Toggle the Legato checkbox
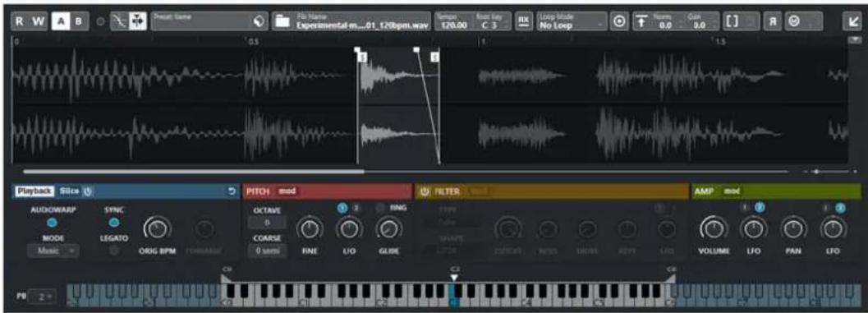The height and width of the screenshot is (313, 868). (114, 251)
